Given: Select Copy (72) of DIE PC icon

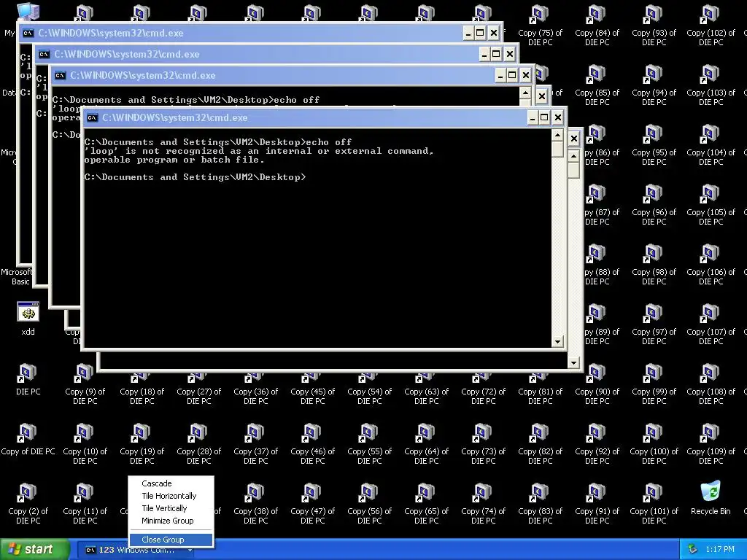Looking at the screenshot, I should tap(483, 389).
